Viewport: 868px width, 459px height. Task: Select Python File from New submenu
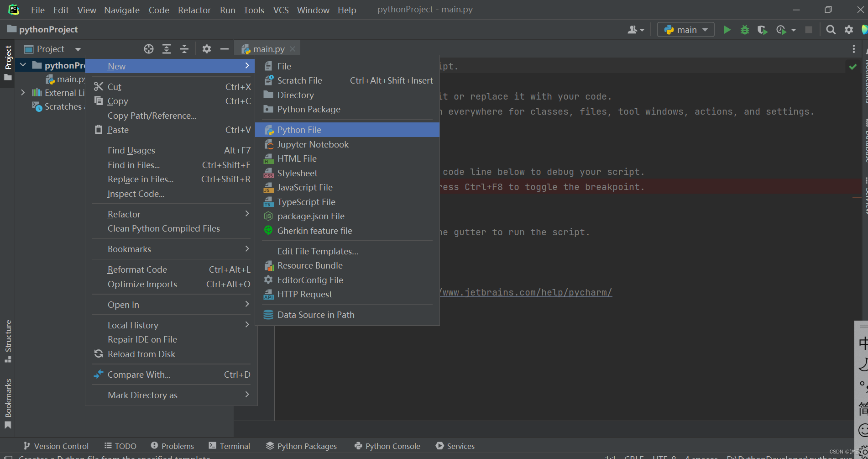point(299,130)
